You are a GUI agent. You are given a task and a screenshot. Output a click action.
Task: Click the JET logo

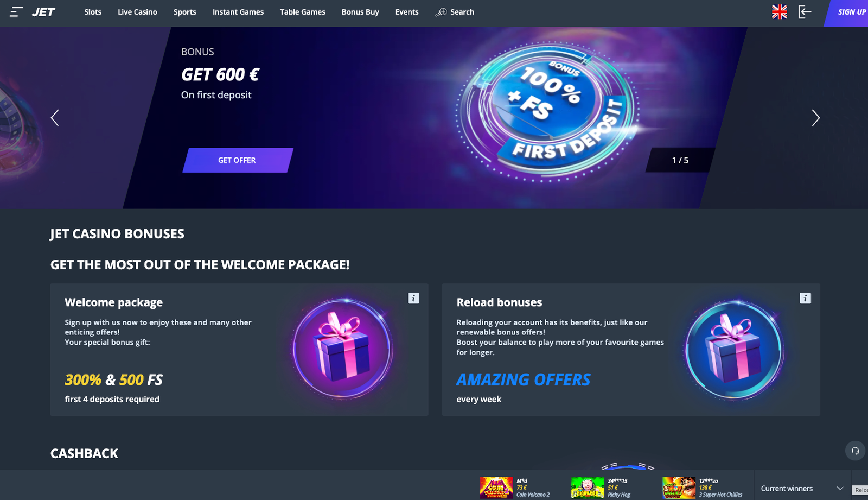(43, 12)
